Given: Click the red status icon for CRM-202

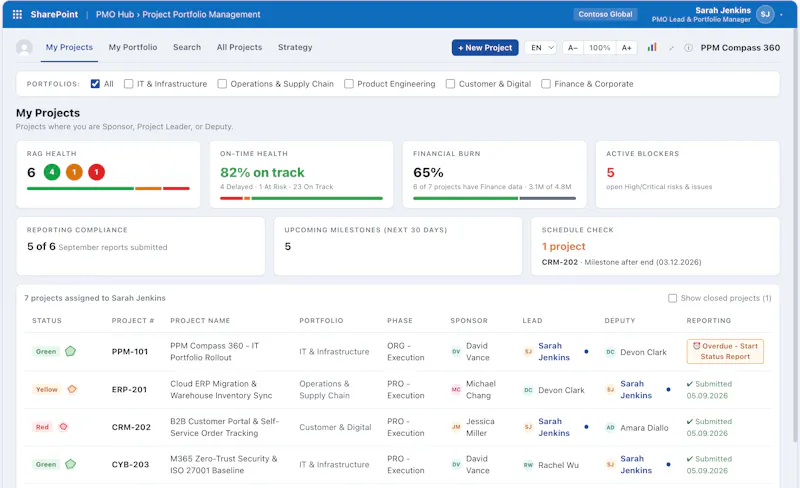Looking at the screenshot, I should point(63,427).
